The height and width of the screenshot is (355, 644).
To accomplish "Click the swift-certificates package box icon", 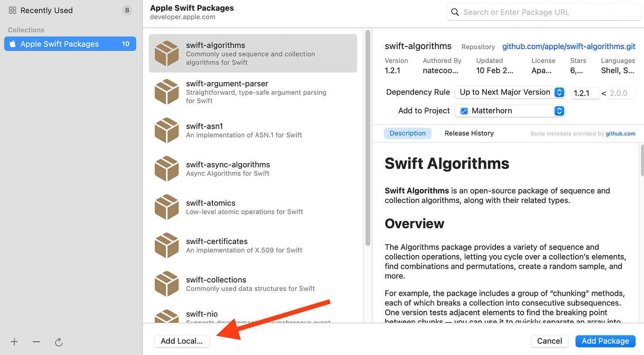I will 167,245.
